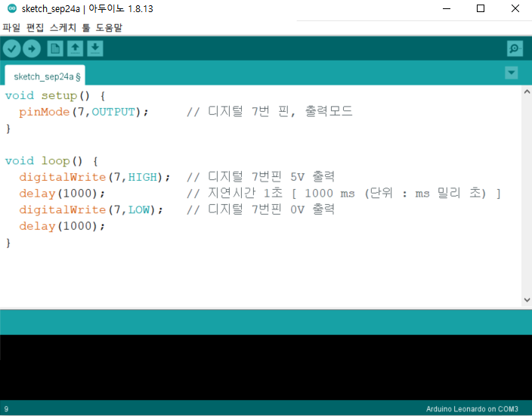532x416 pixels.
Task: Upload the sketch with the arrow button
Action: pyautogui.click(x=32, y=48)
